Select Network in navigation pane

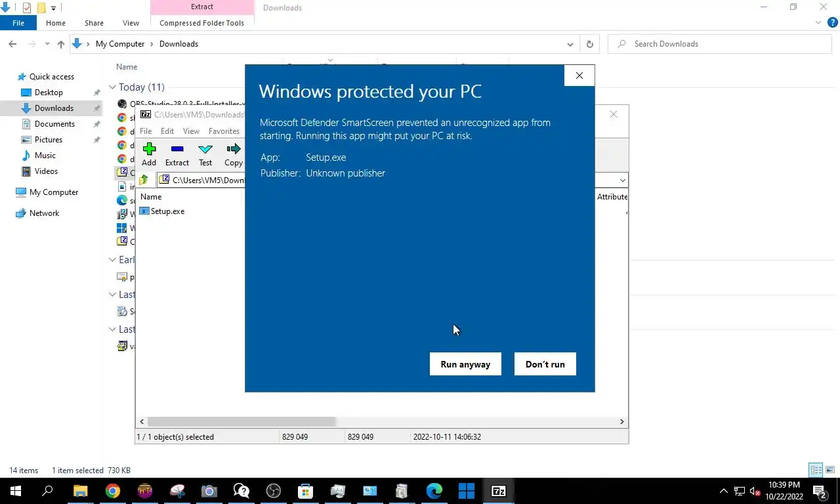(x=44, y=213)
